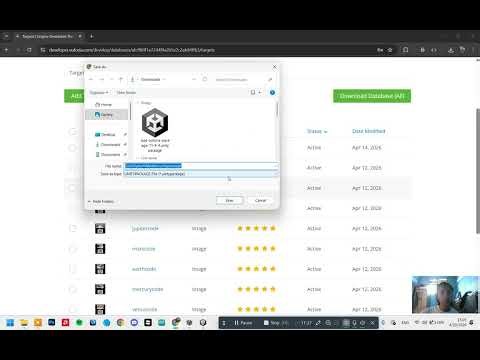The image size is (480, 360).
Task: Click the jupitercode target thumbnail
Action: click(x=100, y=229)
